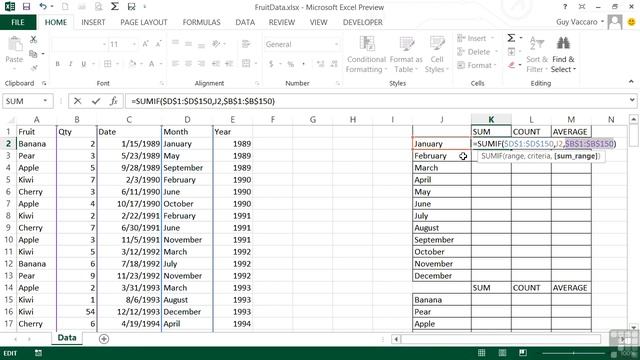
Task: Click the Find & Select binoculars icon
Action: (563, 44)
